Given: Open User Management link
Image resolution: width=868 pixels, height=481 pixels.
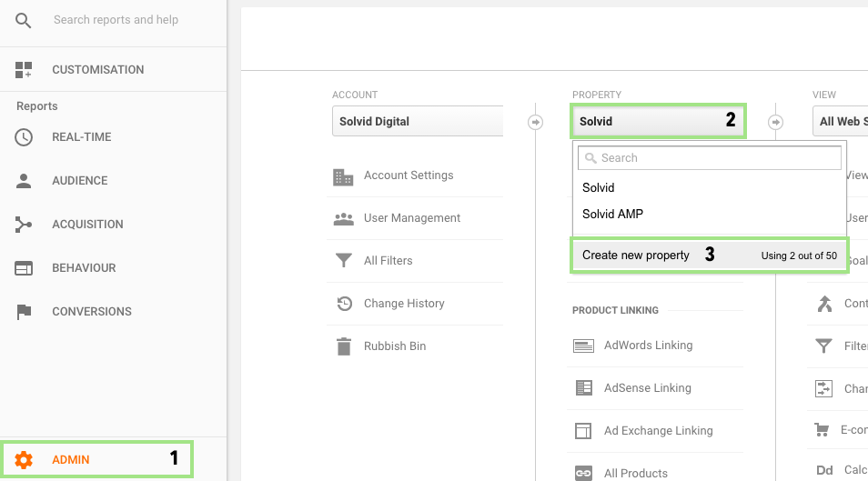Looking at the screenshot, I should click(412, 218).
